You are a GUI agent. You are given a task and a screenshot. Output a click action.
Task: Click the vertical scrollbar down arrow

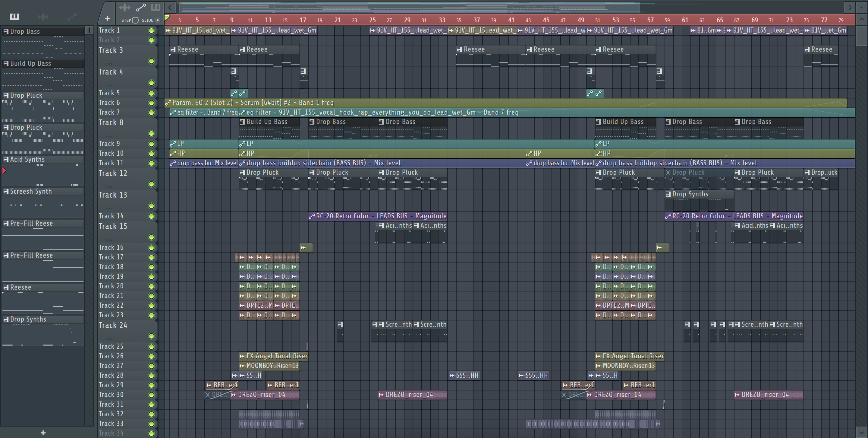click(x=862, y=432)
